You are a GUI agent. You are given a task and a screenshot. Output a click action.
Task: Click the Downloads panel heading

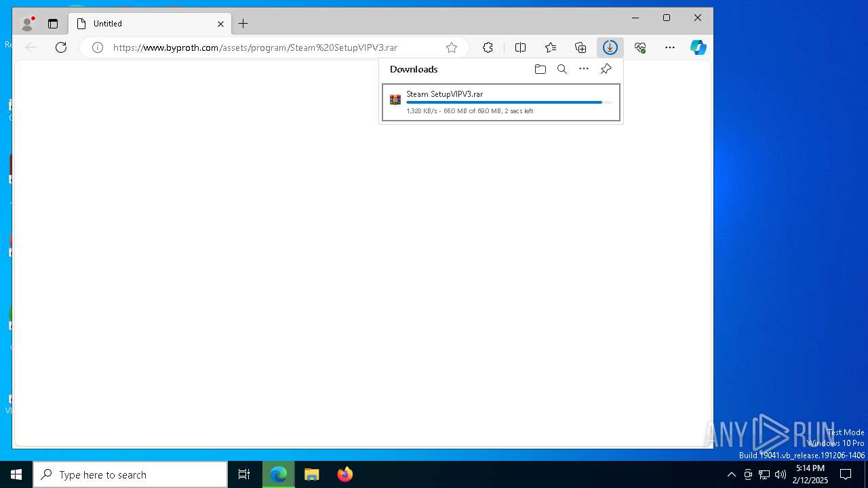click(414, 69)
